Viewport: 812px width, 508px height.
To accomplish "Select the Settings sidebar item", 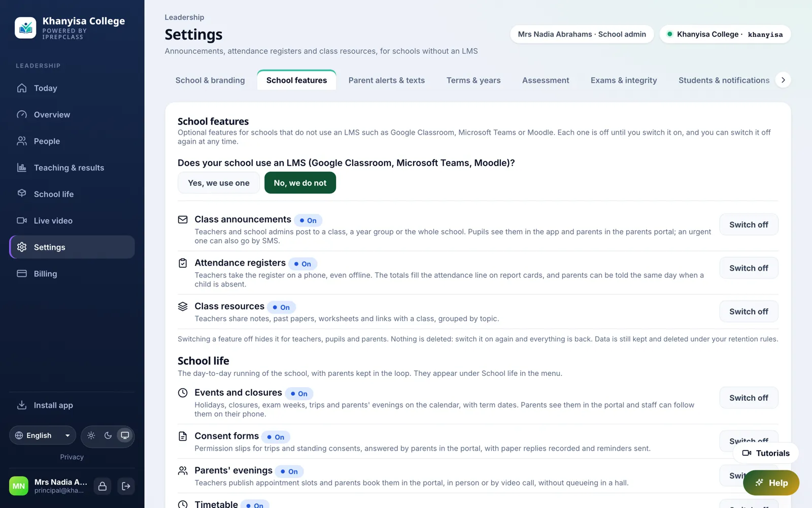I will (72, 247).
